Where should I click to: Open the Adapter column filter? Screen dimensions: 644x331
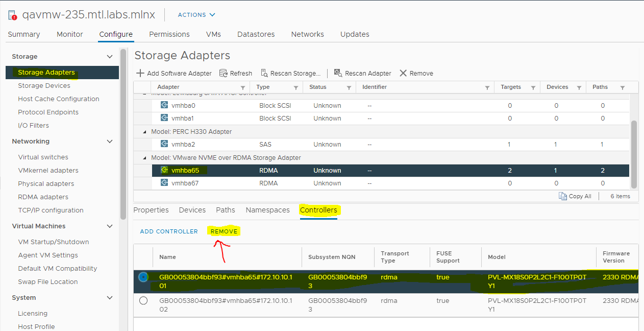coord(243,88)
